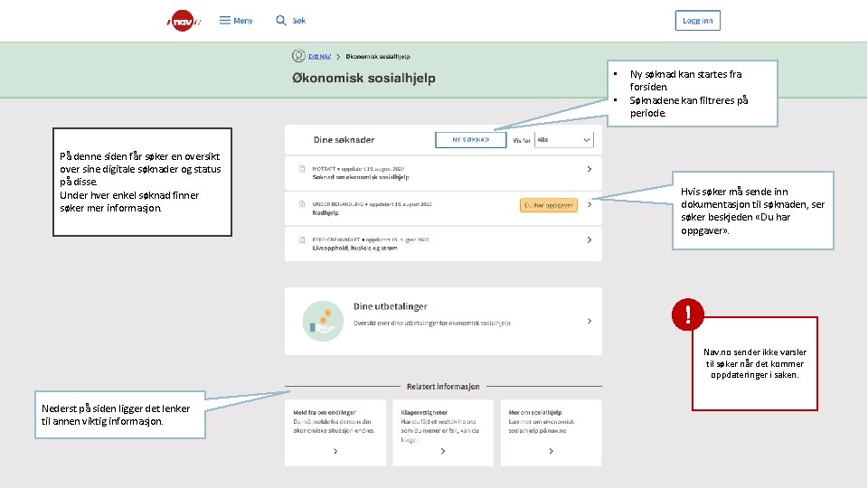Start a new application with NY SØKNAD
Screen dimensions: 868x488
[470, 140]
